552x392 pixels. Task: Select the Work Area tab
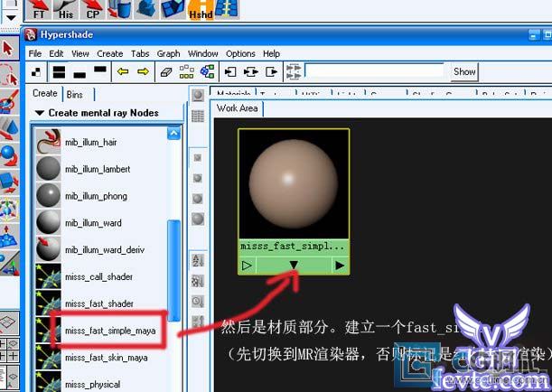237,108
